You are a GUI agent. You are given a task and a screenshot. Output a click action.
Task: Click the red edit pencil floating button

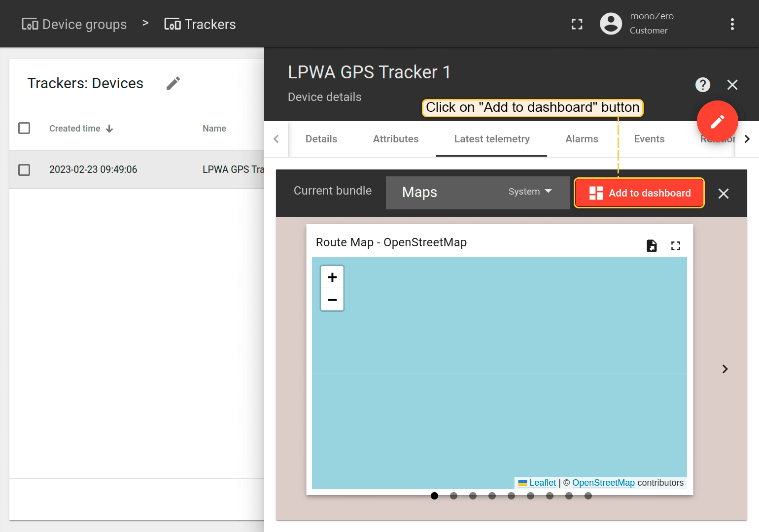[717, 121]
